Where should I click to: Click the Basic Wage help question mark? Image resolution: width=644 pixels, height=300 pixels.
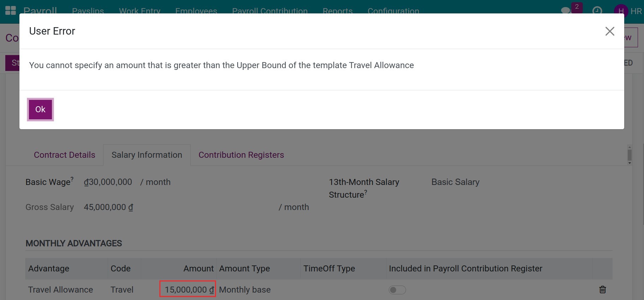click(x=72, y=179)
